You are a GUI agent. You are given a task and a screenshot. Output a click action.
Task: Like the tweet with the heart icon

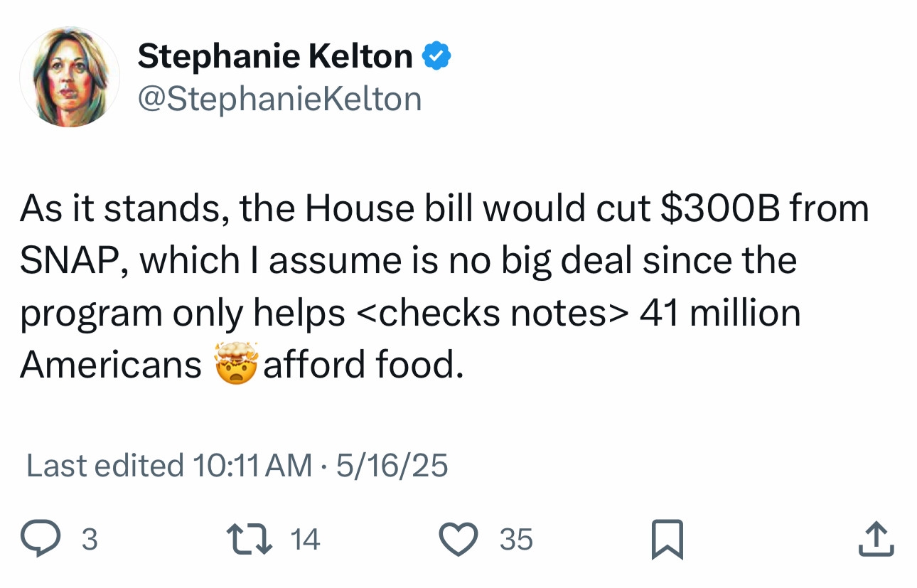(459, 540)
